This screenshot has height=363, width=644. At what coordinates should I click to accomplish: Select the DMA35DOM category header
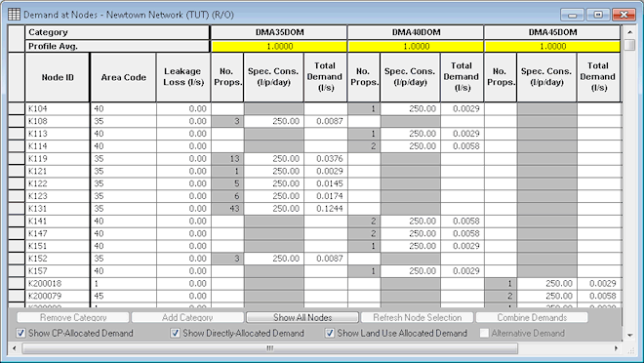(x=279, y=32)
